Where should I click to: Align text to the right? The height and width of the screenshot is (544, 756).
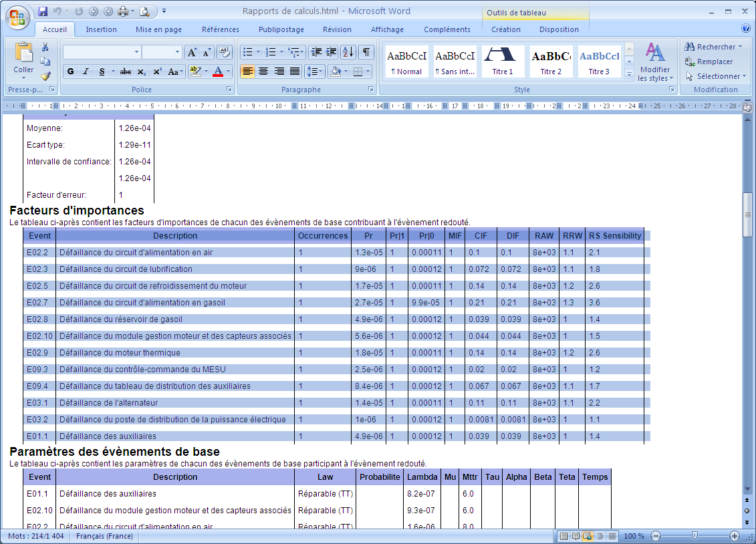(279, 72)
